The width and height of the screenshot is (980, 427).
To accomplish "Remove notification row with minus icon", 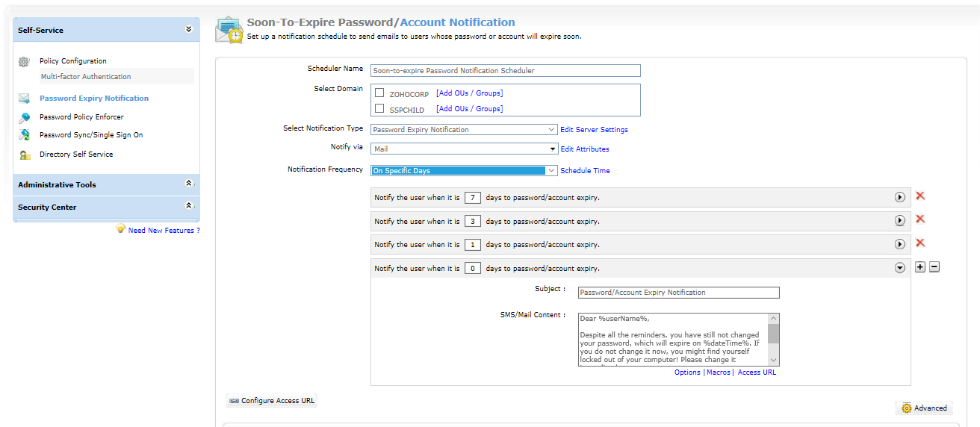I will tap(934, 267).
